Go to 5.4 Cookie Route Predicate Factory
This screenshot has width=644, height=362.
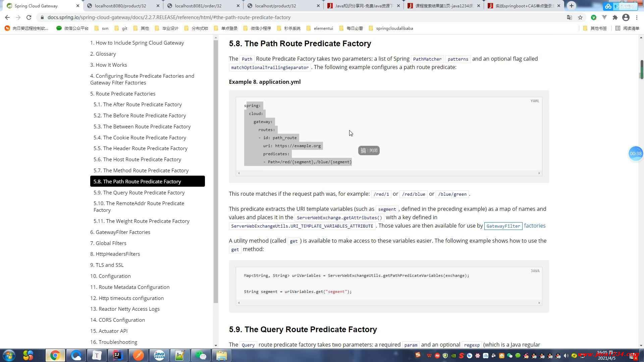tap(140, 137)
